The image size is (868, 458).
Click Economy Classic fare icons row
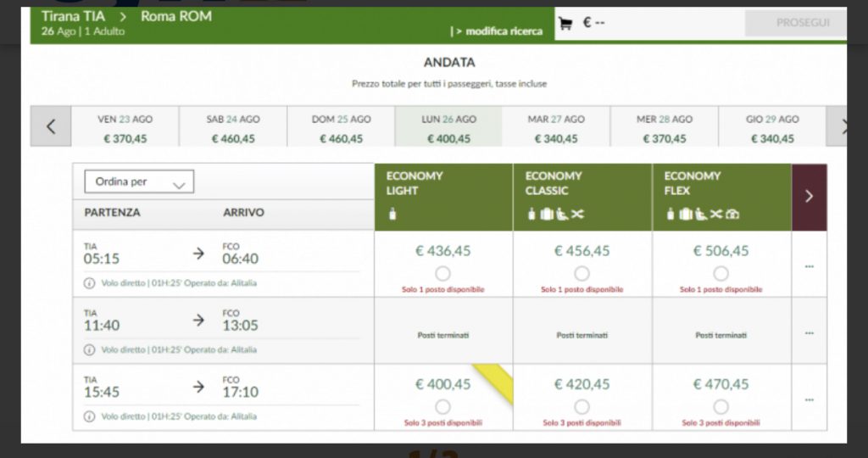coord(555,214)
